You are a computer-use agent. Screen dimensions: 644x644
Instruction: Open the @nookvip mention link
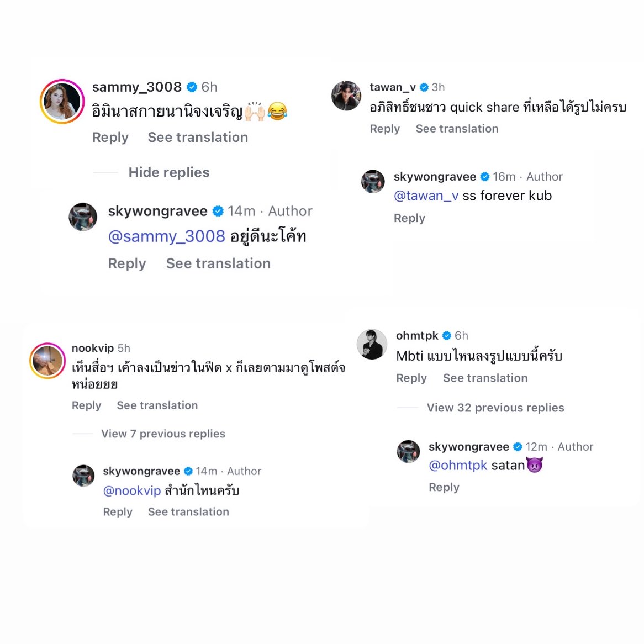(132, 490)
